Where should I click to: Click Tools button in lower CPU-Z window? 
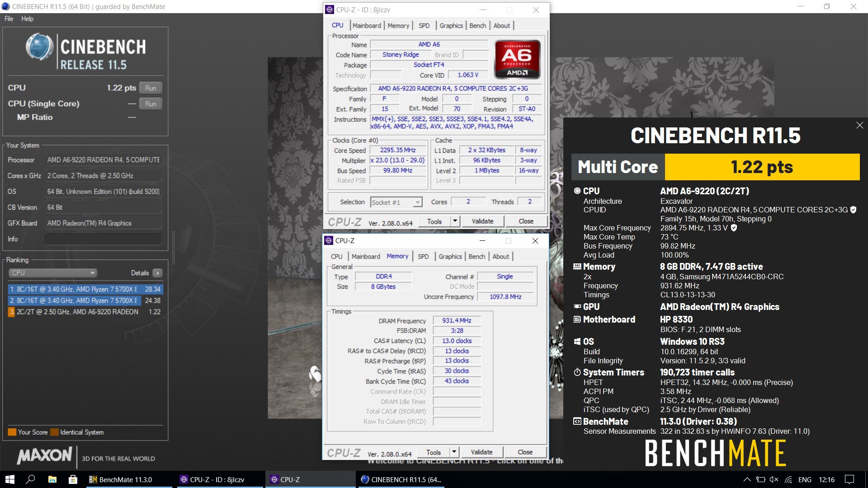click(x=433, y=452)
